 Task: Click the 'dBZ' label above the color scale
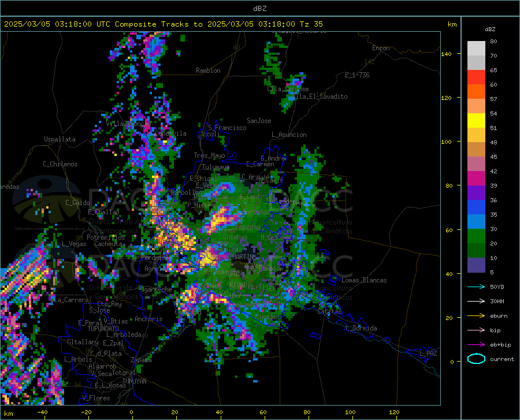(x=490, y=29)
